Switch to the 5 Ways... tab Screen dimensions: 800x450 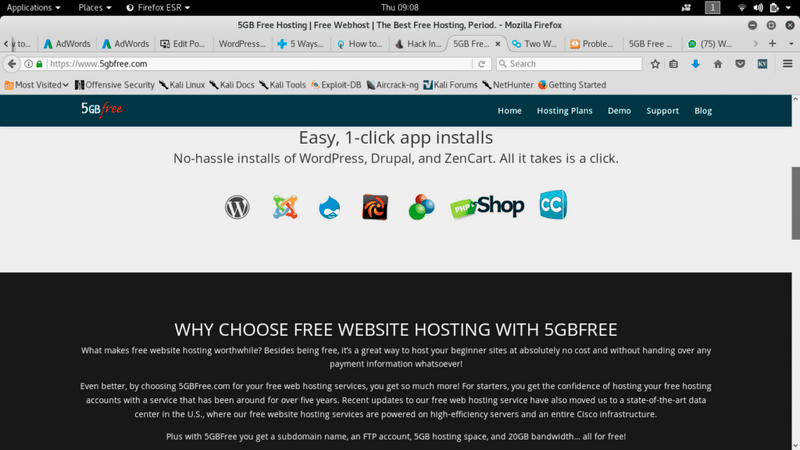point(301,44)
